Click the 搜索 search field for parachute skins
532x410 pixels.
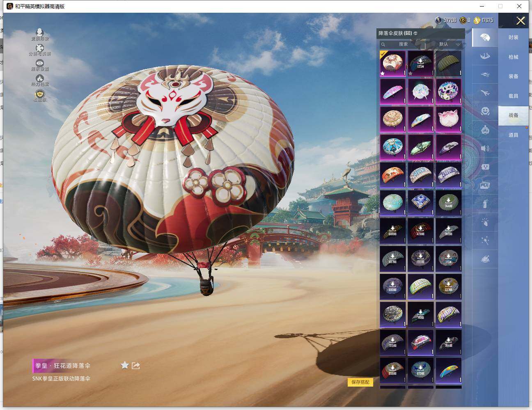401,44
